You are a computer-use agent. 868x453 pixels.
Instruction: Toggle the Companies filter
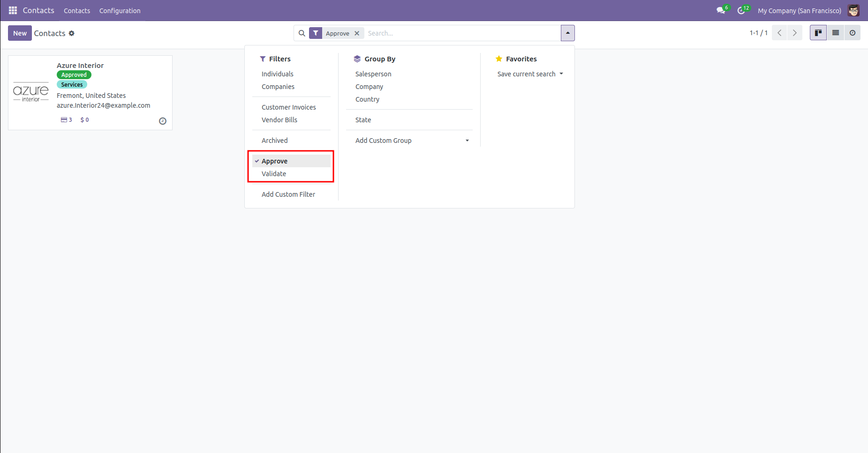point(278,87)
